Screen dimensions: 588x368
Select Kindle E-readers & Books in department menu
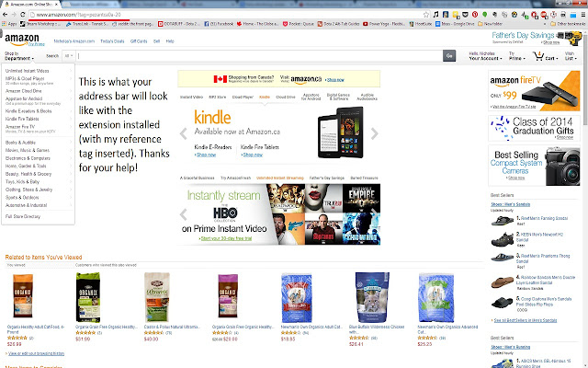(x=28, y=111)
